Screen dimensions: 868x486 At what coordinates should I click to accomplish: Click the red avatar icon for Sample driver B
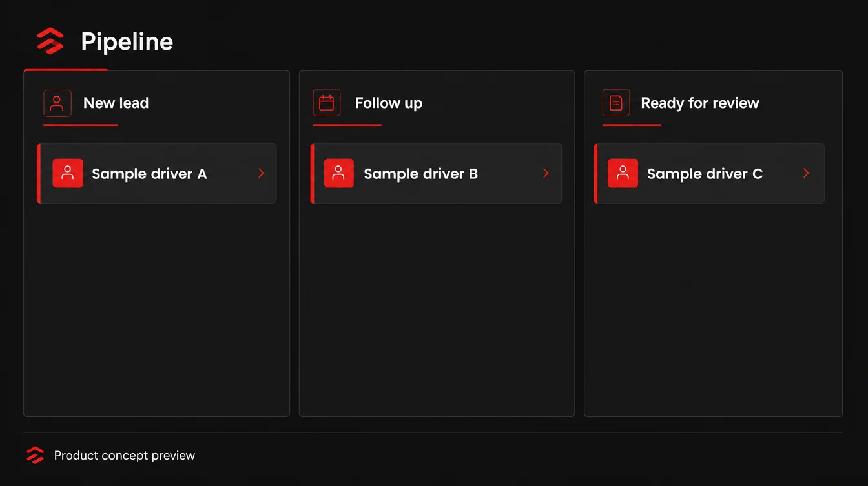click(x=338, y=173)
